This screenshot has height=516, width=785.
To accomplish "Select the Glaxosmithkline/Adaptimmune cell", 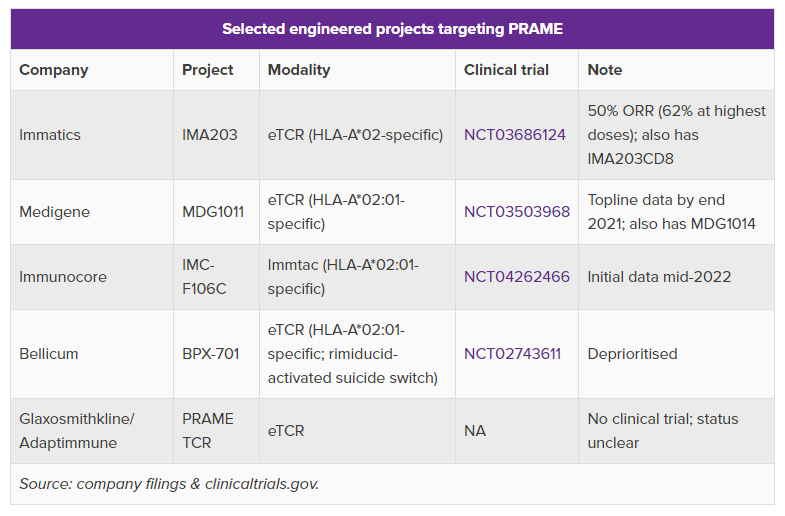I will pyautogui.click(x=76, y=431).
